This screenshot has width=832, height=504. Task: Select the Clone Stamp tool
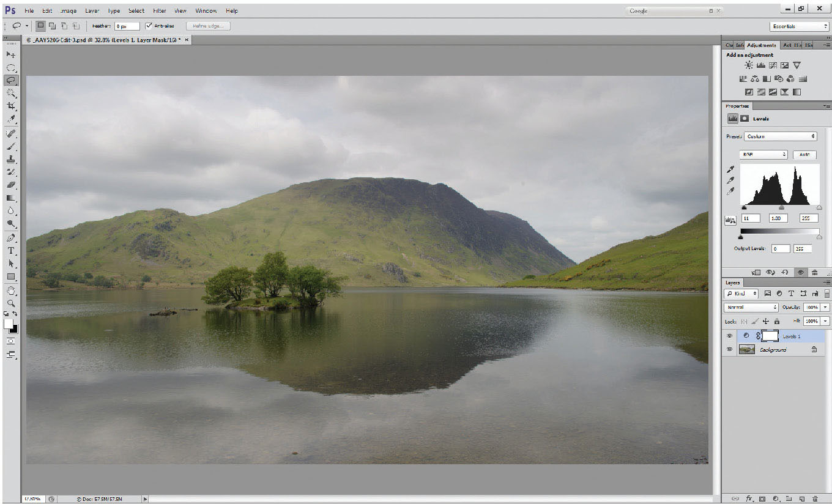11,159
